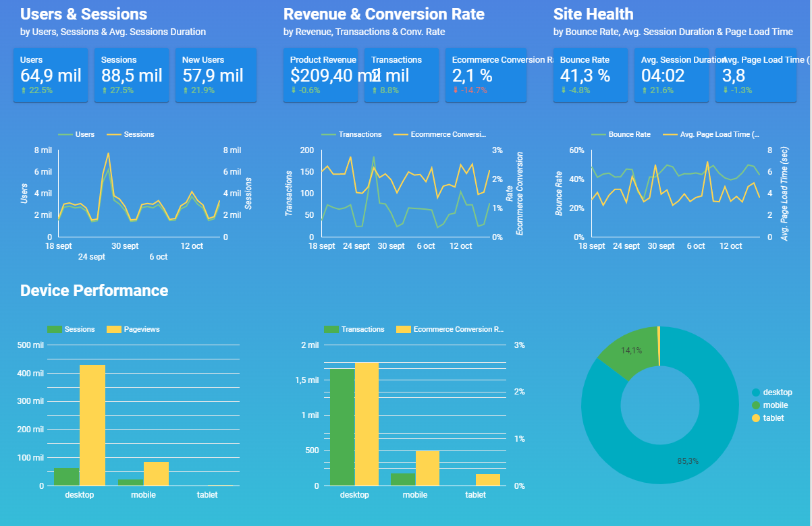Click the Avg. Session Duration card showing 04:02
The width and height of the screenshot is (812, 526).
[x=672, y=75]
